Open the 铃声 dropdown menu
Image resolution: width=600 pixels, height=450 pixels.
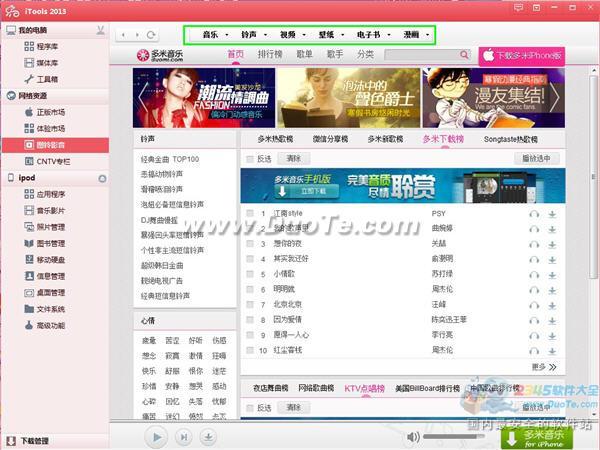tap(254, 35)
